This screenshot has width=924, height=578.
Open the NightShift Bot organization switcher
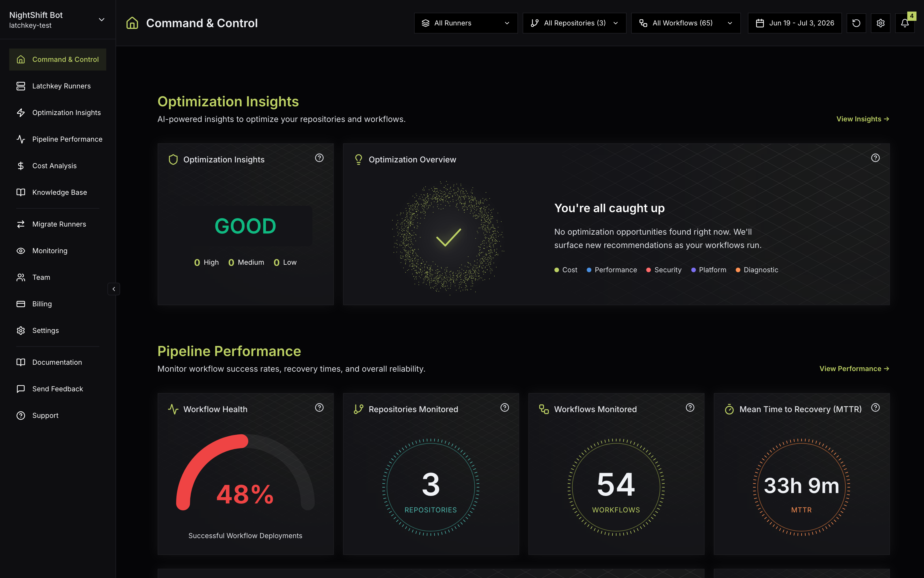(x=57, y=20)
